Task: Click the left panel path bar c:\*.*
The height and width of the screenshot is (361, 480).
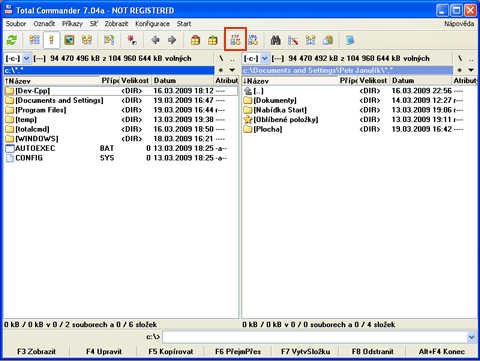Action: tap(109, 70)
